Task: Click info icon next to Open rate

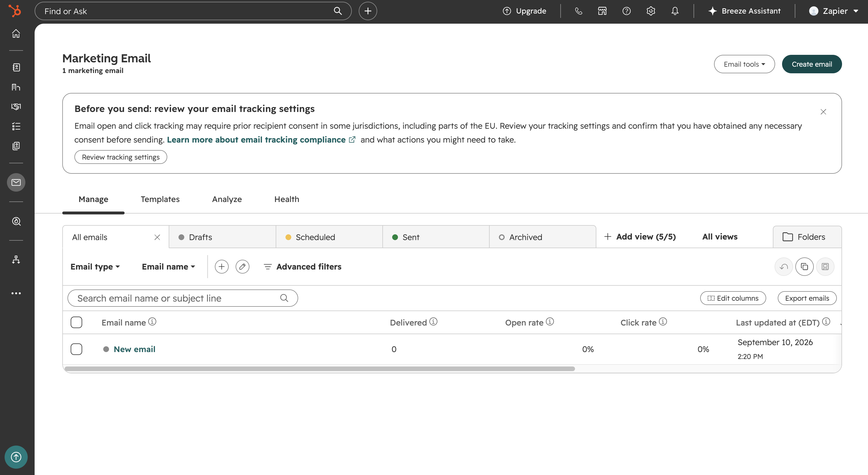Action: [x=550, y=321]
